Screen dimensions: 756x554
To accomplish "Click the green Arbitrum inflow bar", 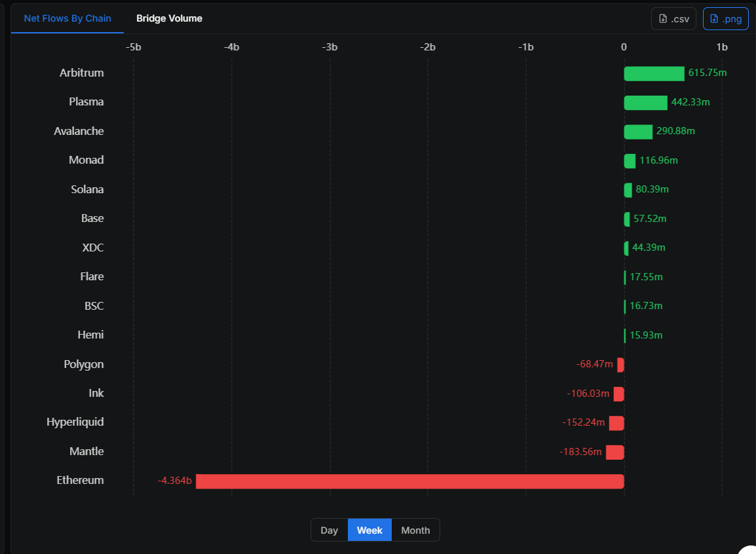I will tap(654, 73).
